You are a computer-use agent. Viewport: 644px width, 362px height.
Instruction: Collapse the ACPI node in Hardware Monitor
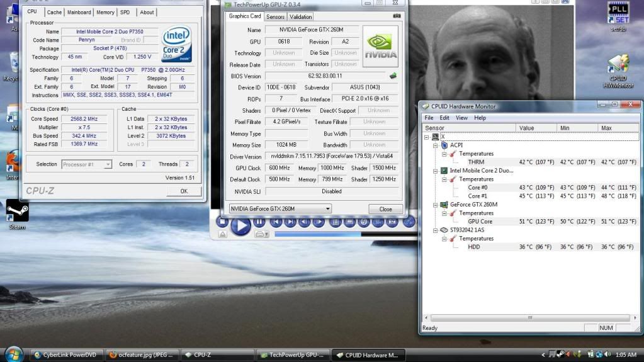point(436,145)
